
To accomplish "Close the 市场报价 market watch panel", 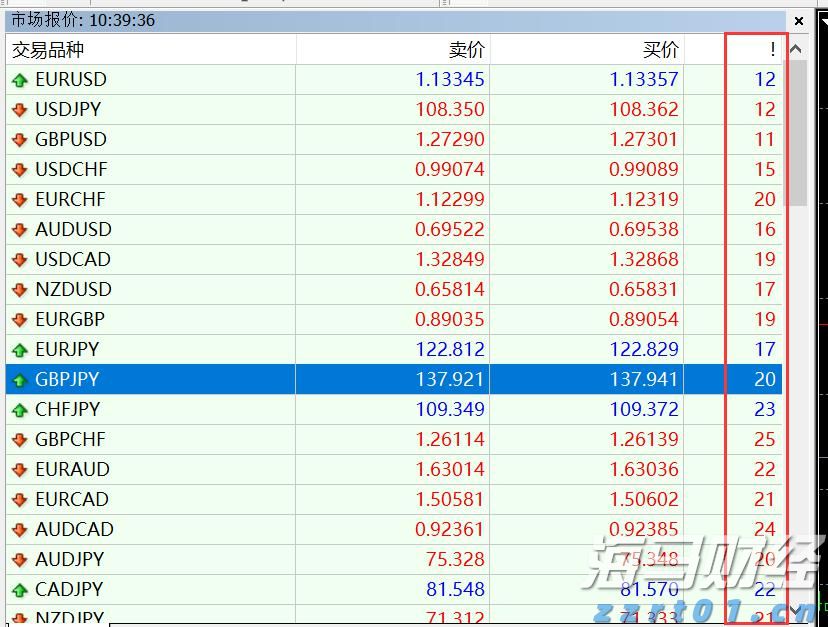I will 799,20.
